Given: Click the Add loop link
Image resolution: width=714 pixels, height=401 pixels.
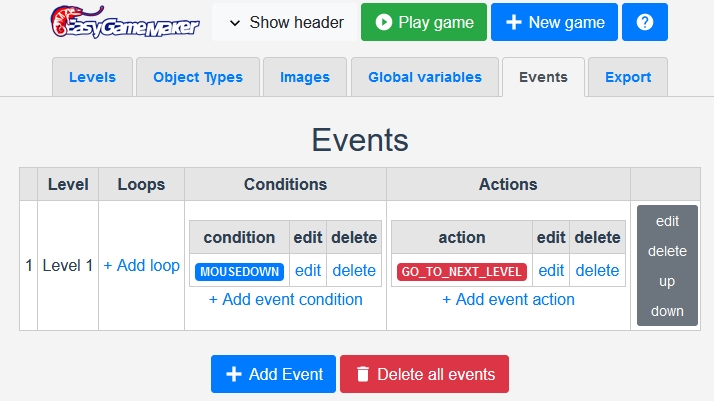Looking at the screenshot, I should point(141,266).
